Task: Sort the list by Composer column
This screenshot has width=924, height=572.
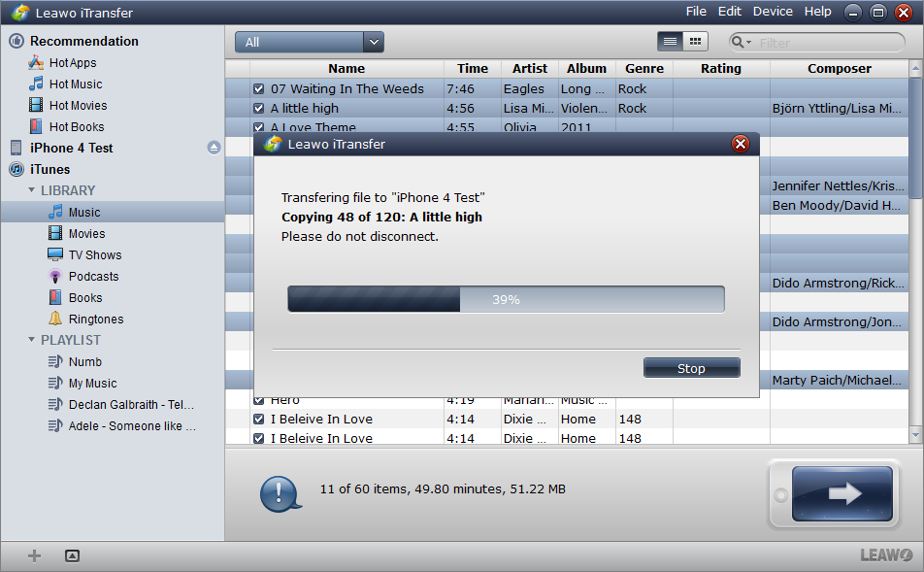Action: click(x=840, y=68)
